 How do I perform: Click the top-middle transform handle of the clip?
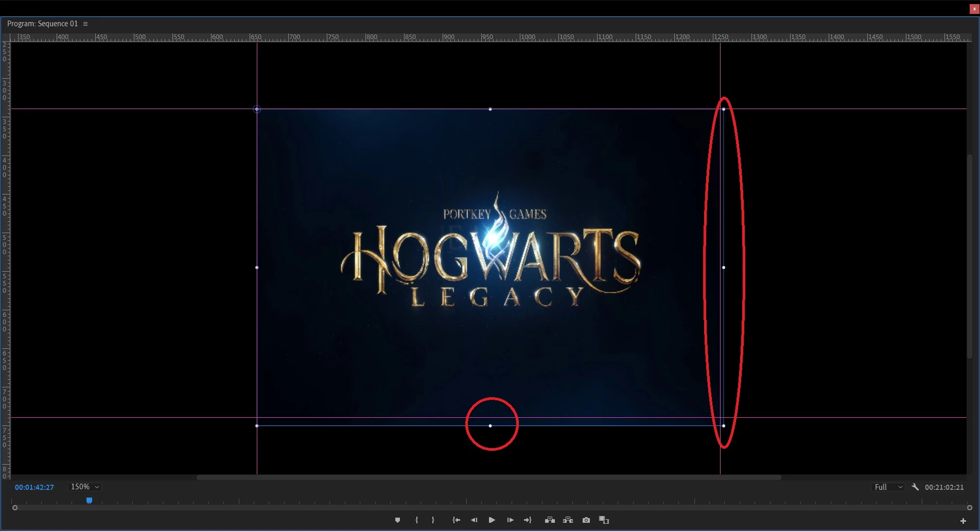(490, 109)
